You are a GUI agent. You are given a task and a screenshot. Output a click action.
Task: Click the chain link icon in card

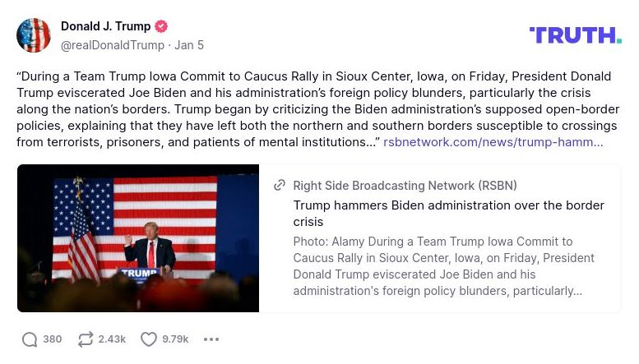click(x=280, y=186)
